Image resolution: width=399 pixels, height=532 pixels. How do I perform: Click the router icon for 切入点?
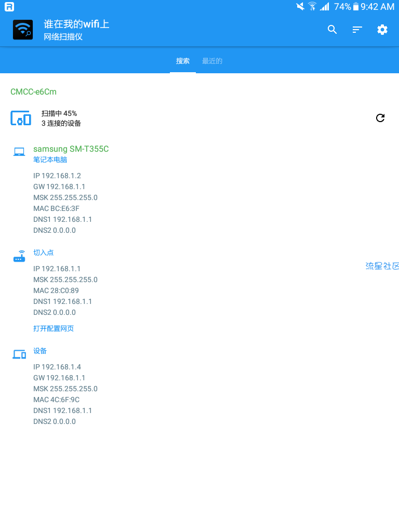[19, 256]
